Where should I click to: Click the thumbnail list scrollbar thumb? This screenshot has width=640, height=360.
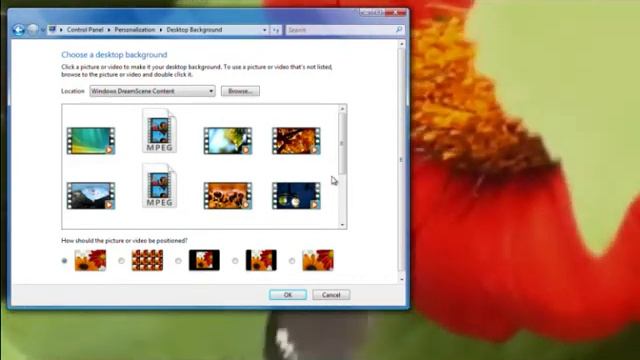(342, 144)
